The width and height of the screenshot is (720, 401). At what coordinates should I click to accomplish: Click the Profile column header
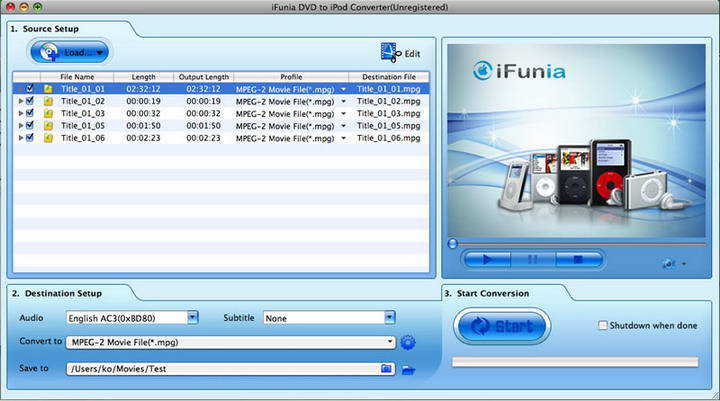291,77
